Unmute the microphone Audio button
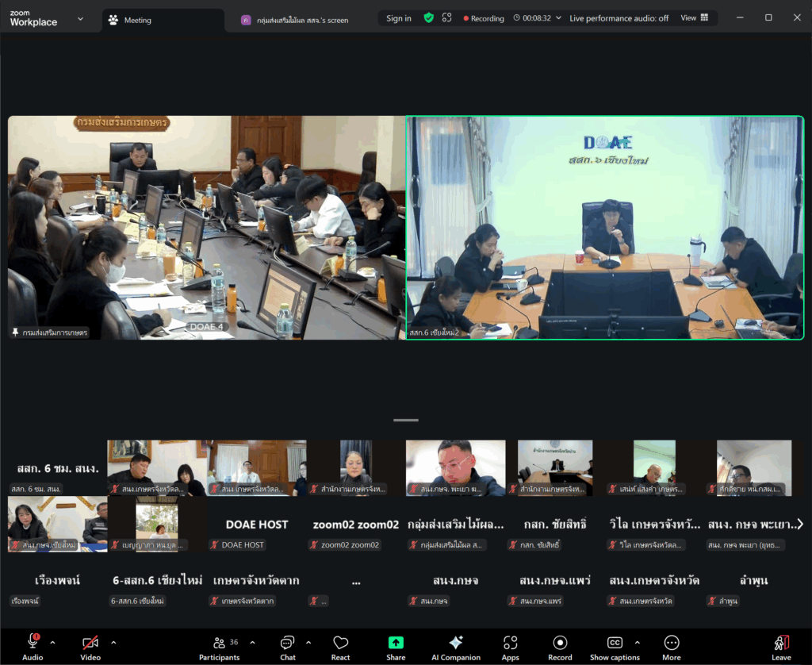 pyautogui.click(x=33, y=646)
